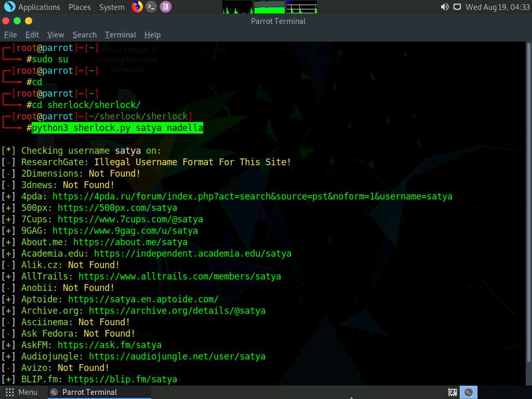The width and height of the screenshot is (532, 399).
Task: Click the network monitor graph
Action: pyautogui.click(x=302, y=7)
